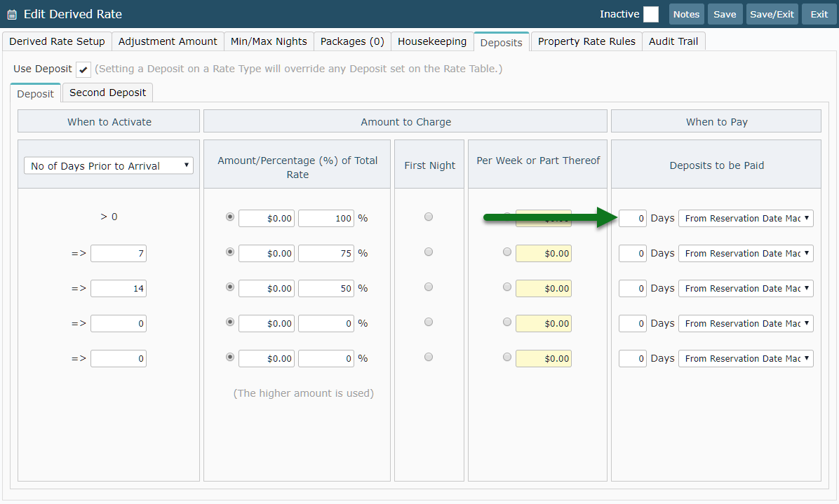839x504 pixels.
Task: Click the yellow Per Week $0.00 field in 7 days row
Action: (543, 253)
